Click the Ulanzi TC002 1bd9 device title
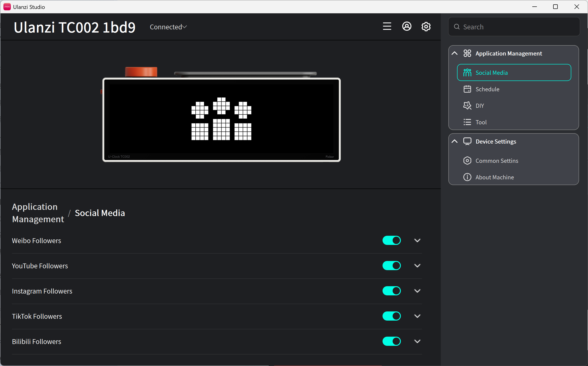Viewport: 588px width, 366px height. [x=74, y=27]
